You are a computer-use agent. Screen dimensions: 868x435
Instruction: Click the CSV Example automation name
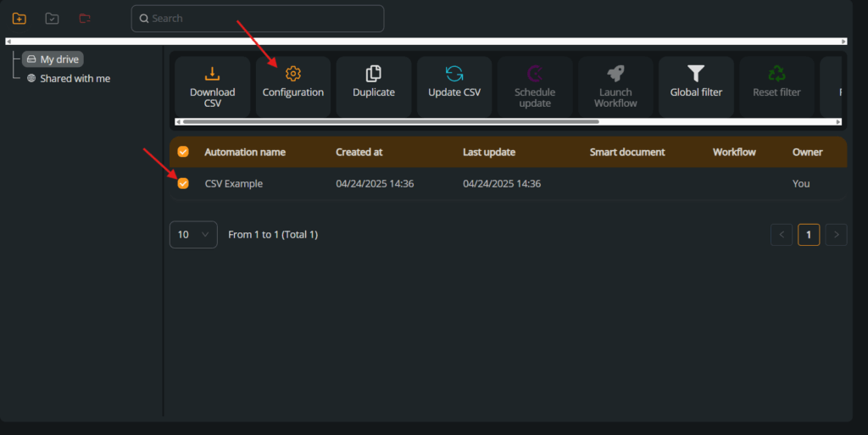tap(234, 184)
